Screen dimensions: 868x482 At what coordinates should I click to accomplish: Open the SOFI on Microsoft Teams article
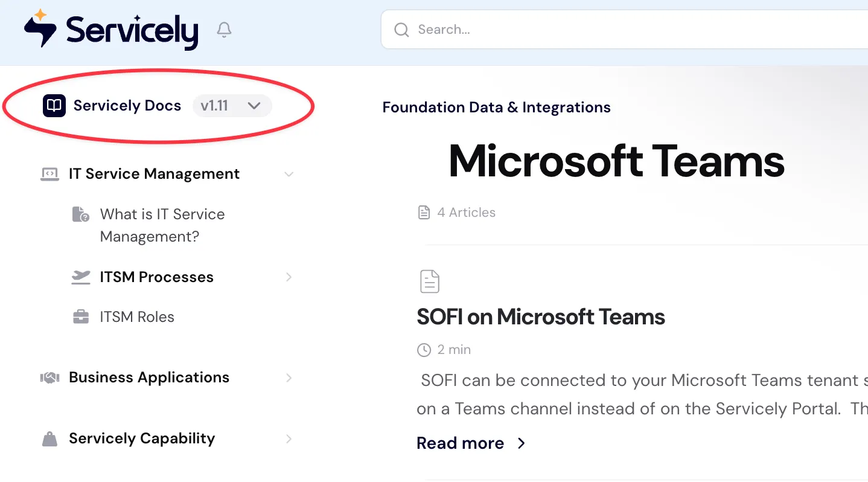click(541, 317)
